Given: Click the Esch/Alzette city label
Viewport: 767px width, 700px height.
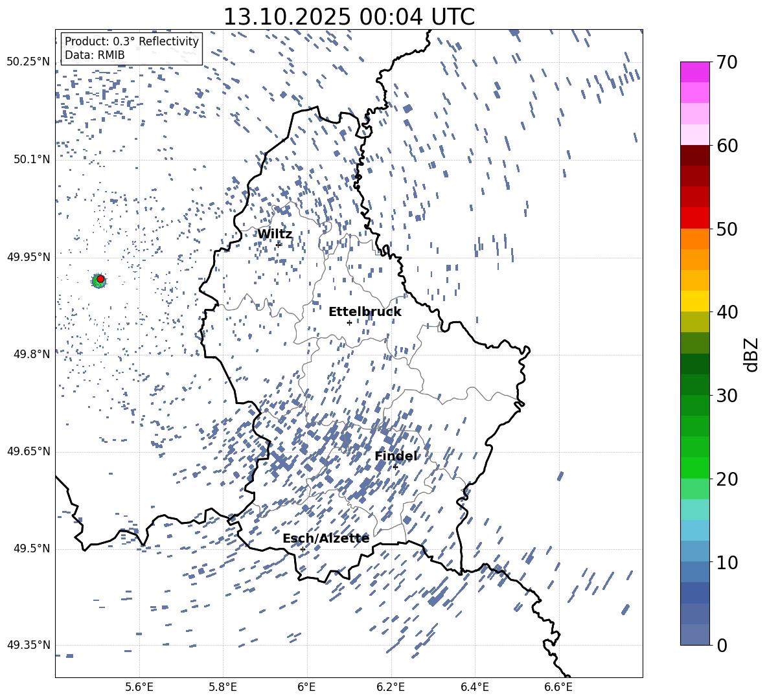Looking at the screenshot, I should [x=326, y=538].
